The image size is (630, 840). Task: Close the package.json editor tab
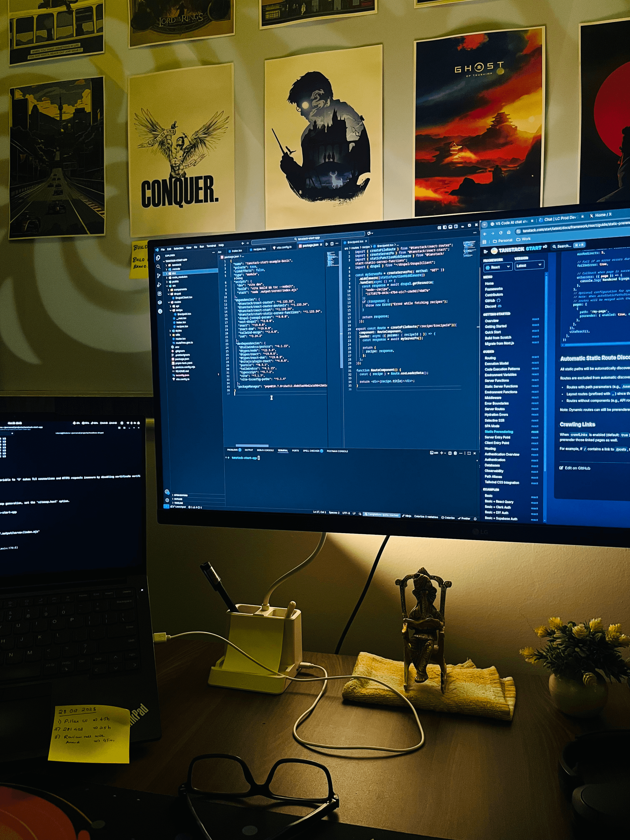point(321,245)
